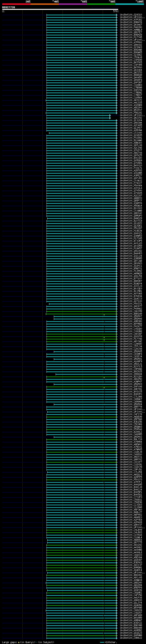Screen dimensions: 146x644
Task: Select hit UniRef100_Q9TLV8
Action: coord(131,145)
